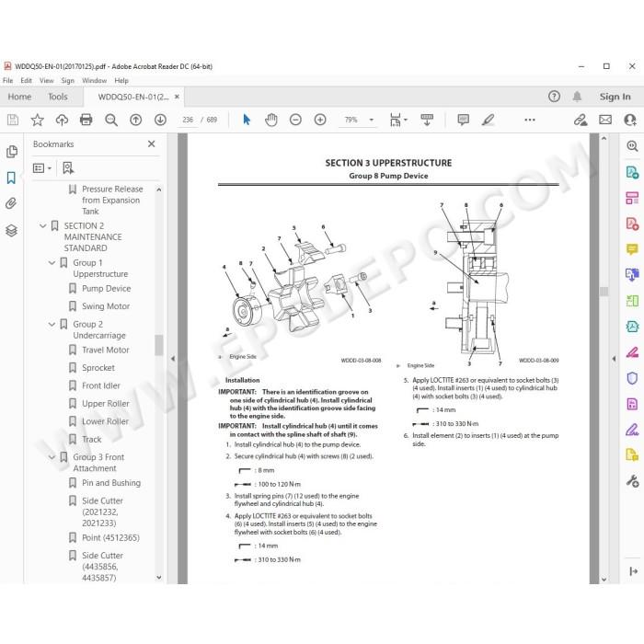
Task: Switch to the Home tab
Action: tap(19, 97)
